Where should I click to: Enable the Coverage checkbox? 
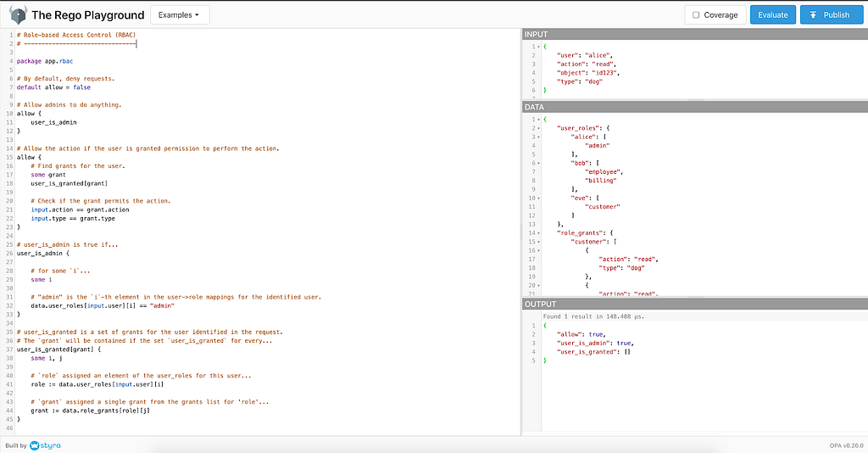click(x=696, y=15)
